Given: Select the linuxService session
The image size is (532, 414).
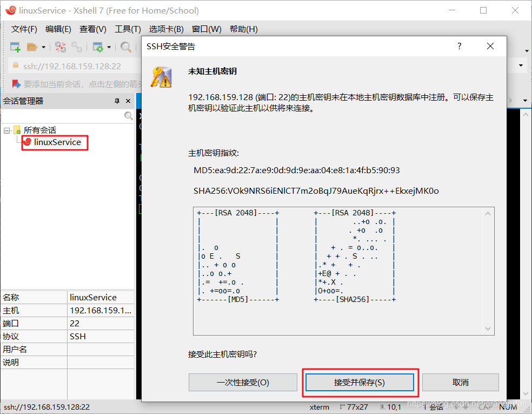Looking at the screenshot, I should (x=57, y=142).
